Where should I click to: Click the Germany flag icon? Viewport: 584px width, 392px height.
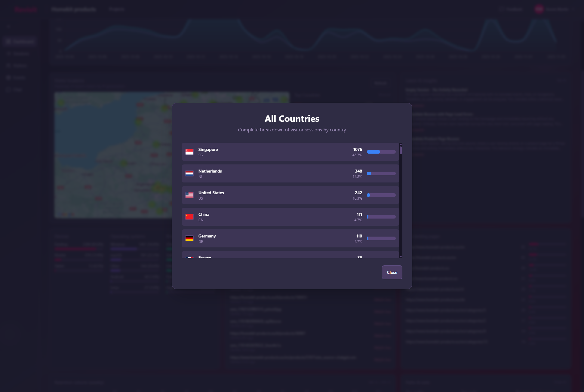[x=189, y=238]
